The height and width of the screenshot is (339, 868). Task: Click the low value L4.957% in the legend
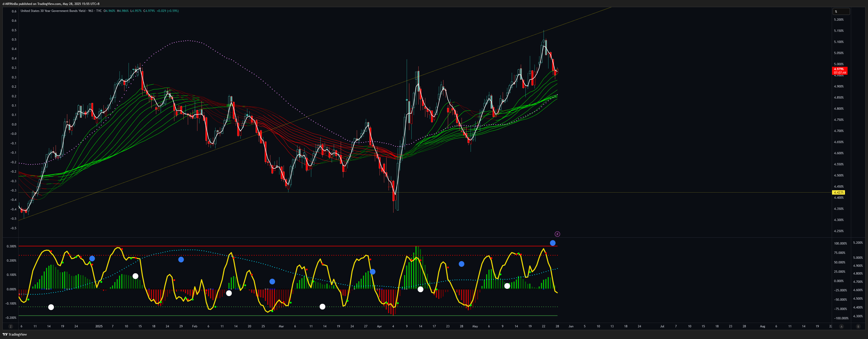[x=136, y=11]
